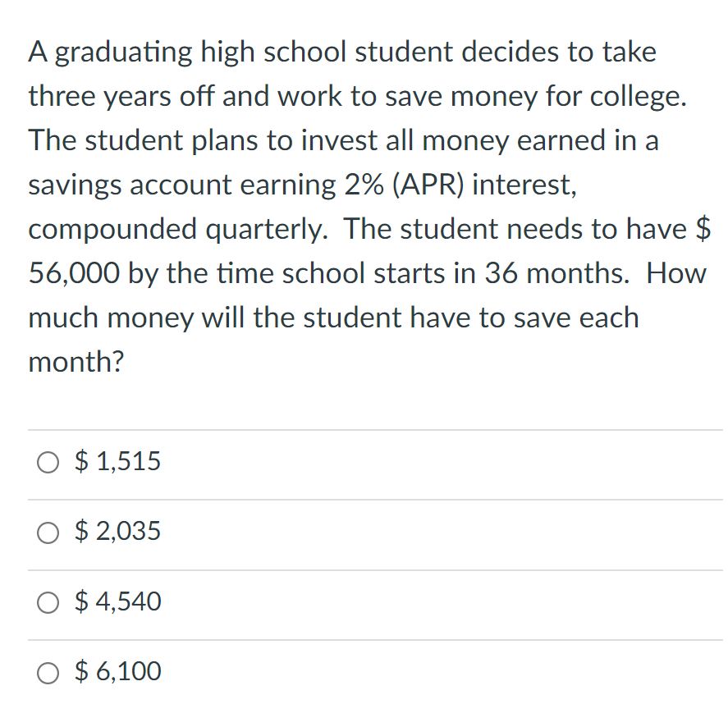This screenshot has height=704, width=728.
Task: Click the "(APR)" text in the question
Action: point(427,185)
